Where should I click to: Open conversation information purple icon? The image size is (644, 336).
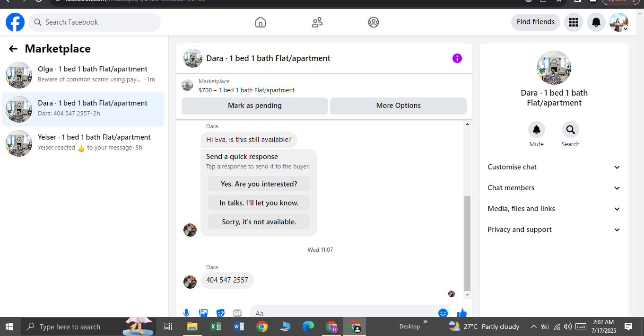point(457,58)
